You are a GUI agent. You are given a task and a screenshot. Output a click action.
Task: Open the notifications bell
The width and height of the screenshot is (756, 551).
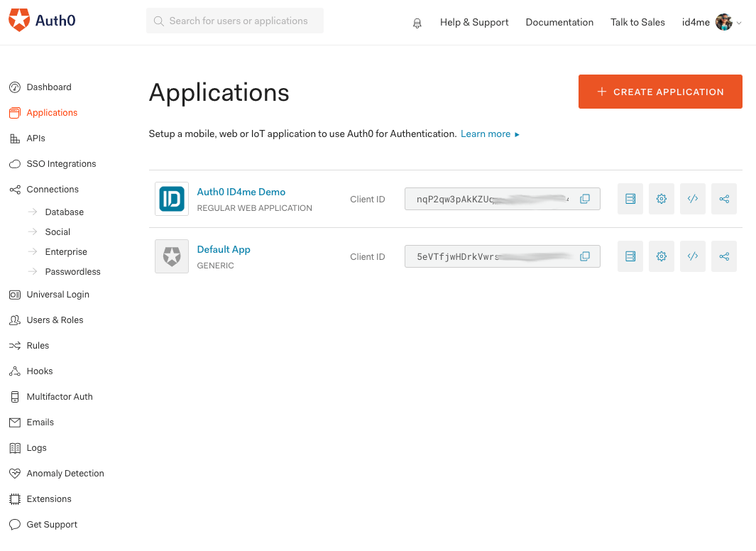click(x=417, y=22)
